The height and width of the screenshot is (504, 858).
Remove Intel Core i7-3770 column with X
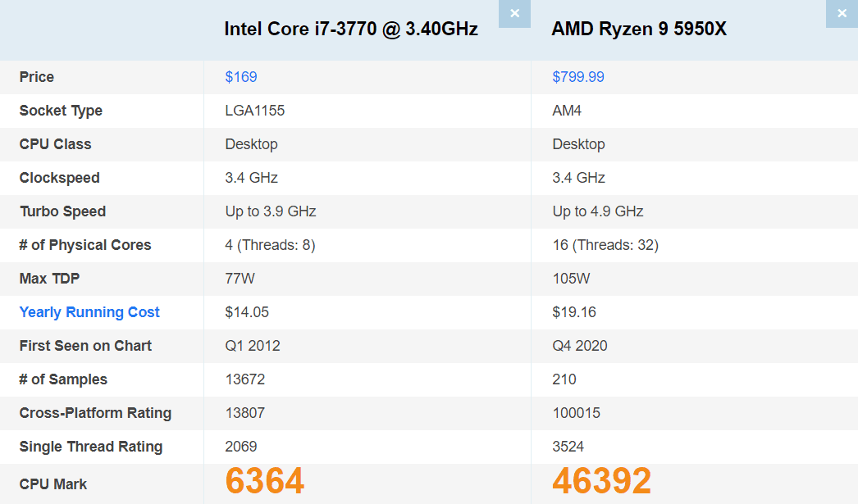(514, 14)
